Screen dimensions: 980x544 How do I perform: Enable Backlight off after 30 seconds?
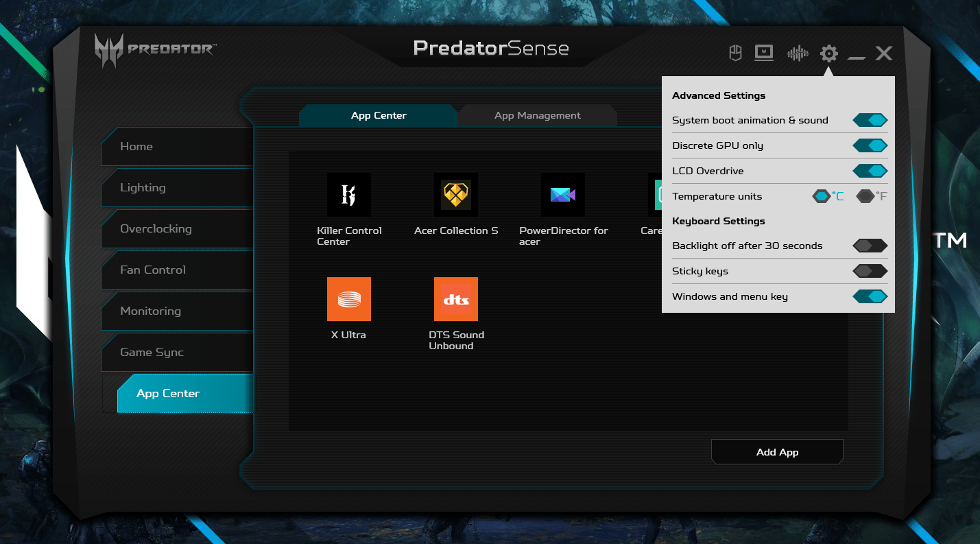pyautogui.click(x=870, y=246)
